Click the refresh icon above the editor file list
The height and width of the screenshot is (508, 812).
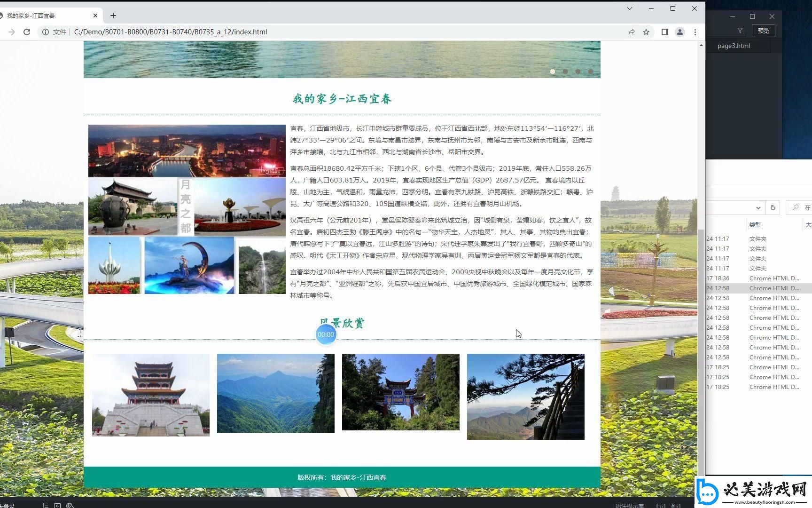tap(773, 207)
